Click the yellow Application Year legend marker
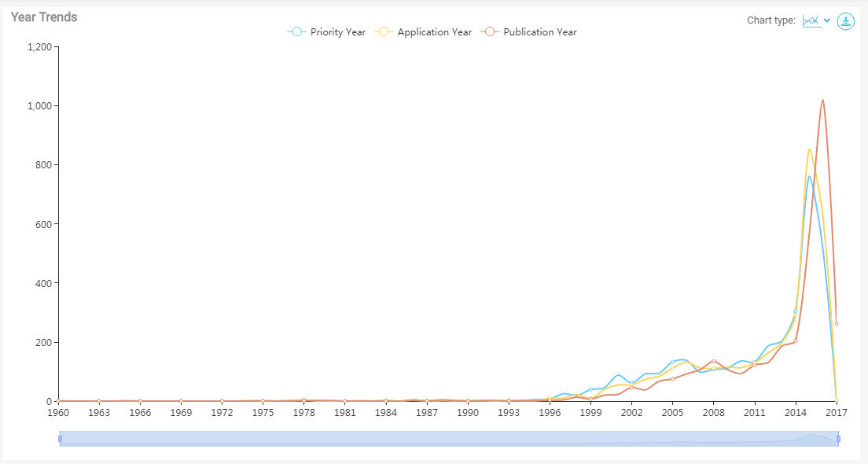 (384, 32)
